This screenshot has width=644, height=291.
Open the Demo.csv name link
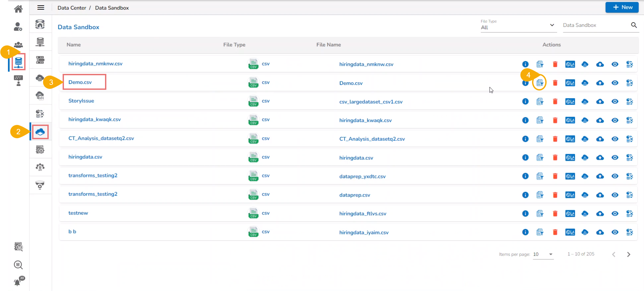pyautogui.click(x=80, y=82)
